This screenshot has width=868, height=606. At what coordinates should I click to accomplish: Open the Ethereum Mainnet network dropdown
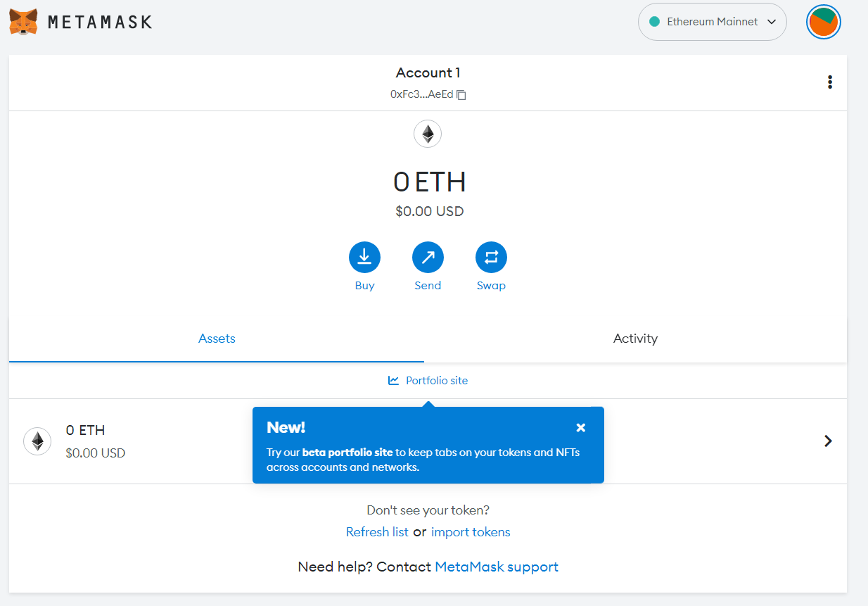(x=712, y=22)
